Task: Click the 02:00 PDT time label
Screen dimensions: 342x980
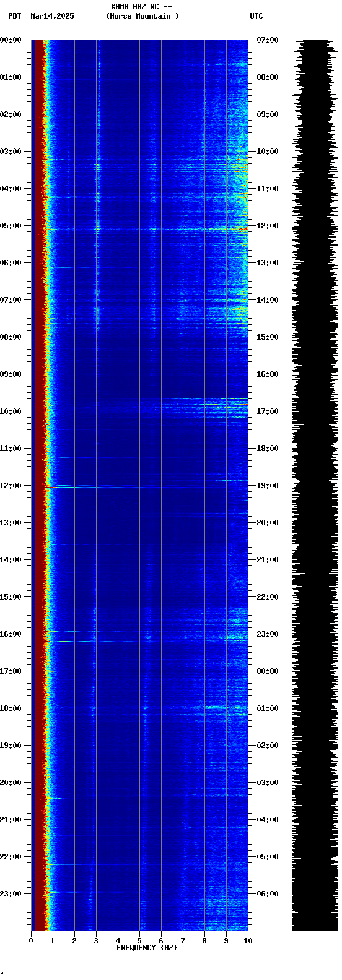Action: tap(11, 114)
